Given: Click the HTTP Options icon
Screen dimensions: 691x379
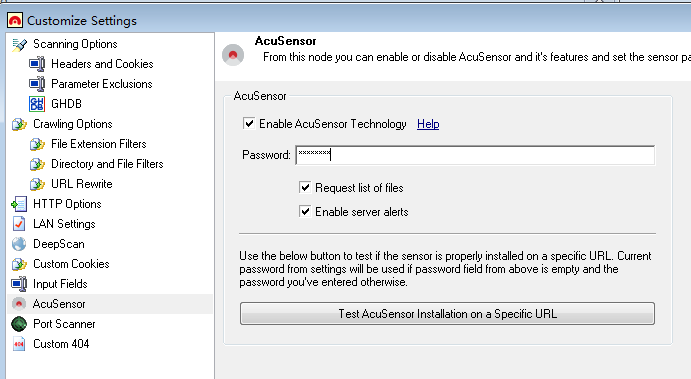Looking at the screenshot, I should point(19,204).
